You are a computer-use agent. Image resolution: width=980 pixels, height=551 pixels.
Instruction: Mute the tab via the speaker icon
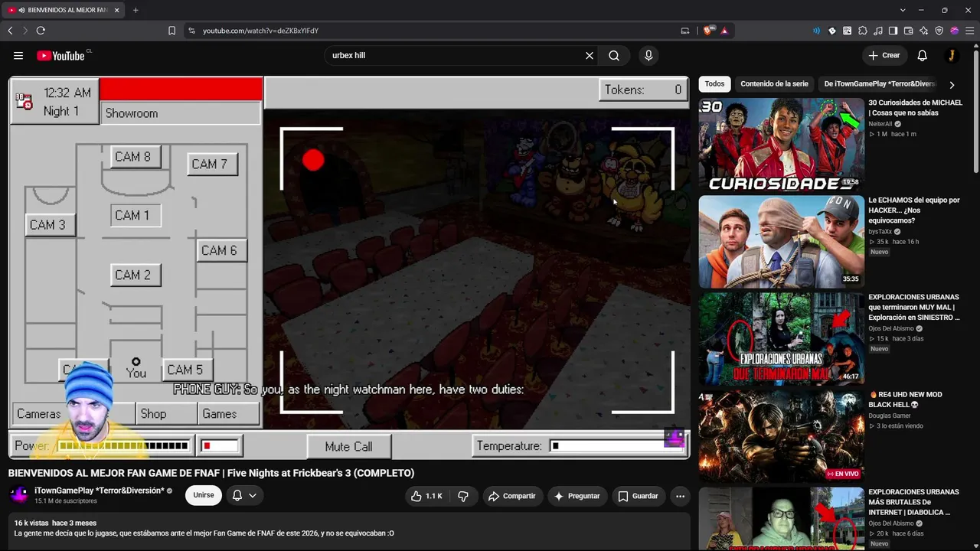pos(21,10)
